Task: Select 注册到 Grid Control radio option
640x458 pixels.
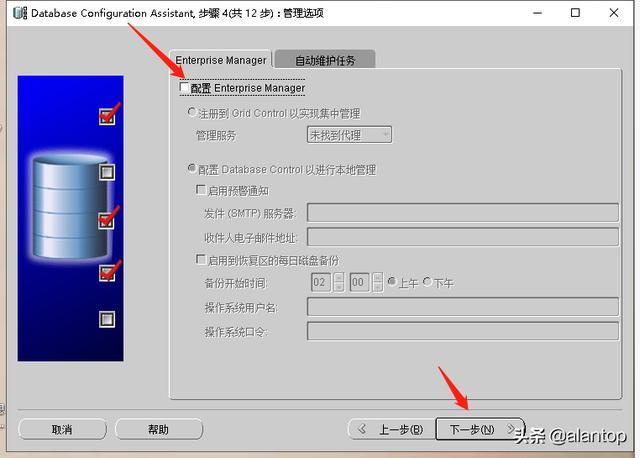Action: pos(191,112)
